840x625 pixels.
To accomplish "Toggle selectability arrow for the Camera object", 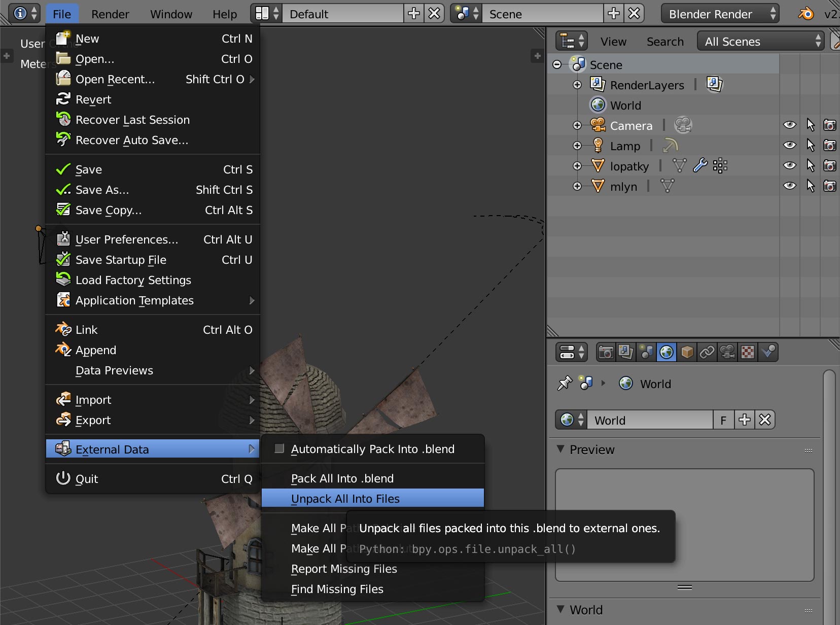I will (x=810, y=125).
